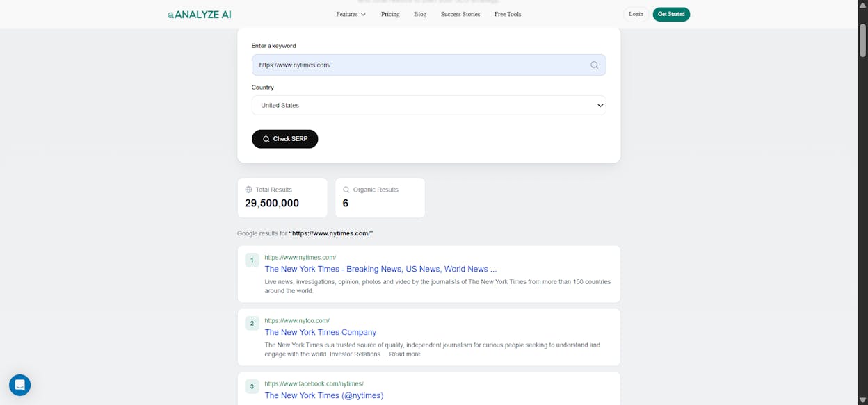This screenshot has width=868, height=405.
Task: Click magnifier icon beside Organic Results
Action: [346, 190]
